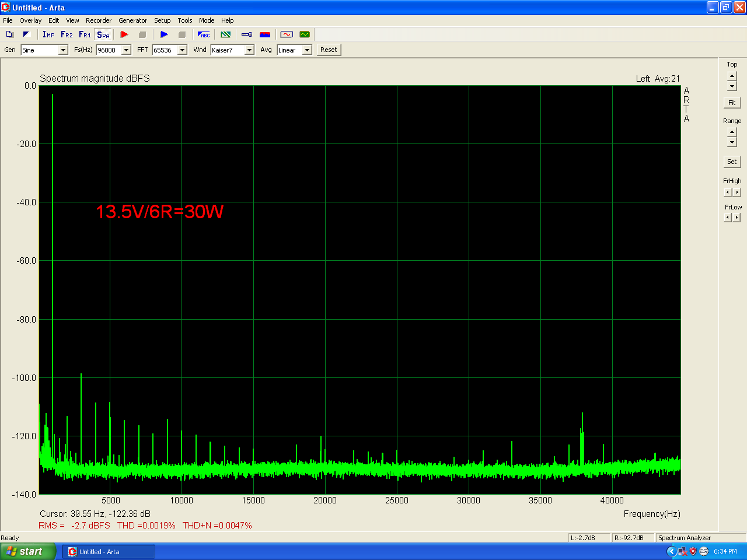Click the THD+N =0.0047% readout
This screenshot has height=560, width=747.
(217, 526)
